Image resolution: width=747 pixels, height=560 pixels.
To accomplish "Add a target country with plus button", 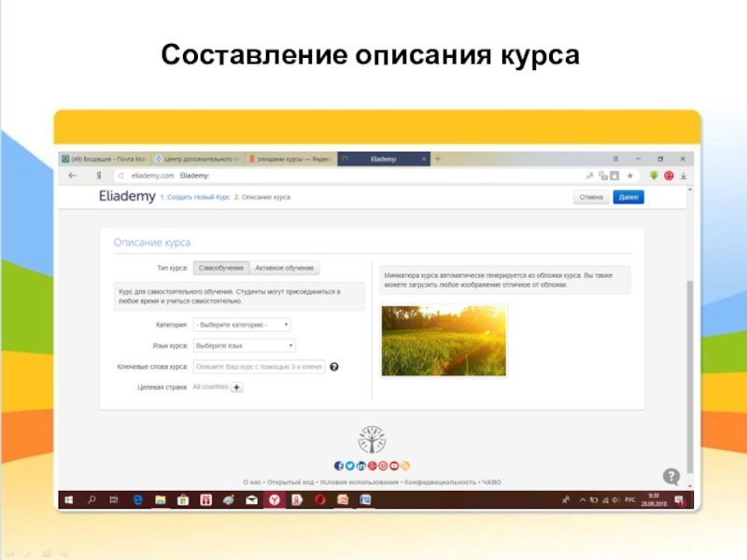I will (236, 387).
